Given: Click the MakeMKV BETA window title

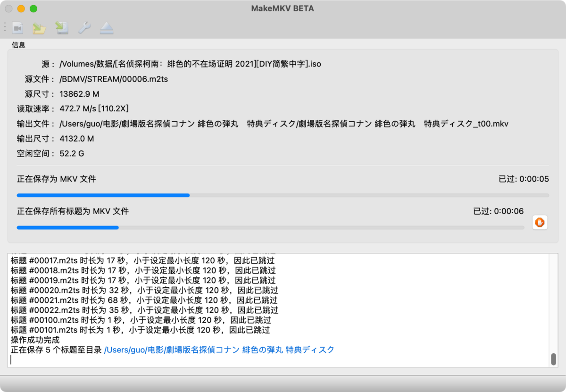Looking at the screenshot, I should point(283,8).
